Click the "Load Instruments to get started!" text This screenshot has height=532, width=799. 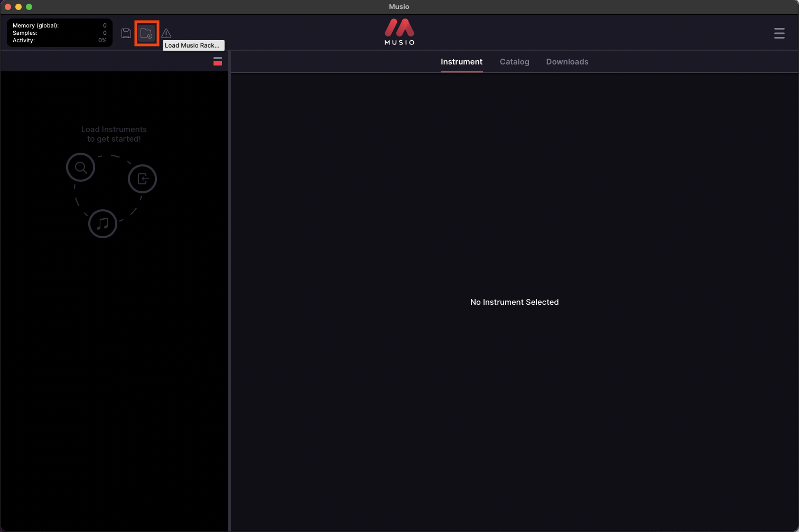(x=114, y=134)
